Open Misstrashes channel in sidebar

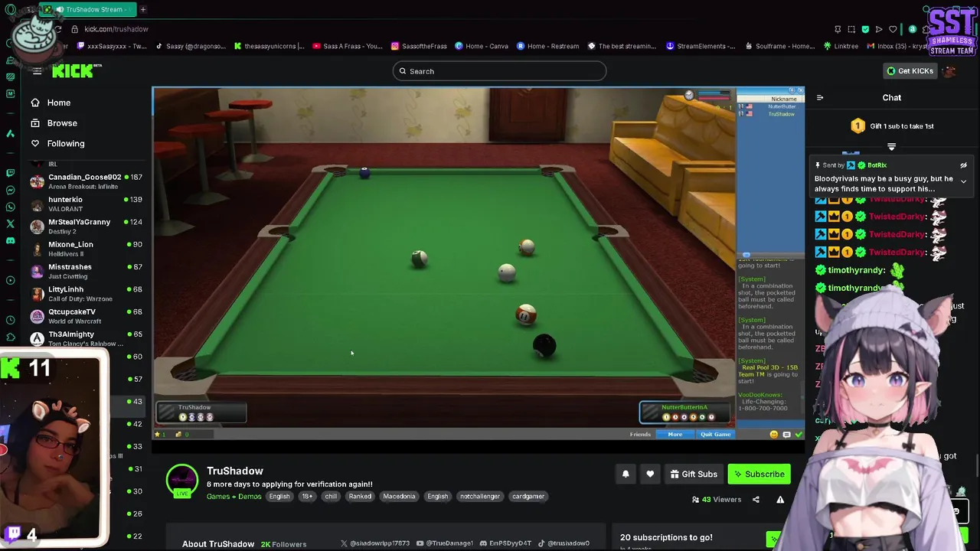click(x=86, y=271)
